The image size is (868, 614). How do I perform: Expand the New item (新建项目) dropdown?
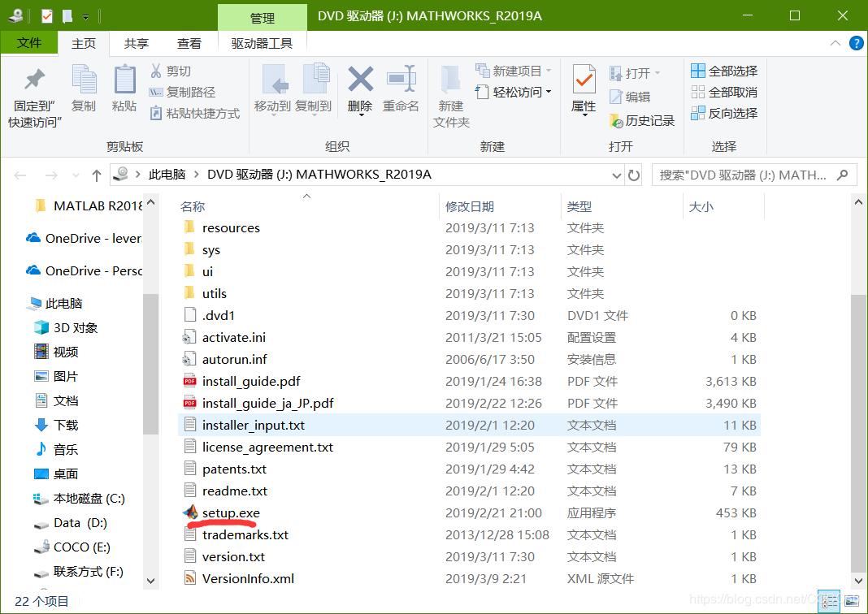point(549,71)
